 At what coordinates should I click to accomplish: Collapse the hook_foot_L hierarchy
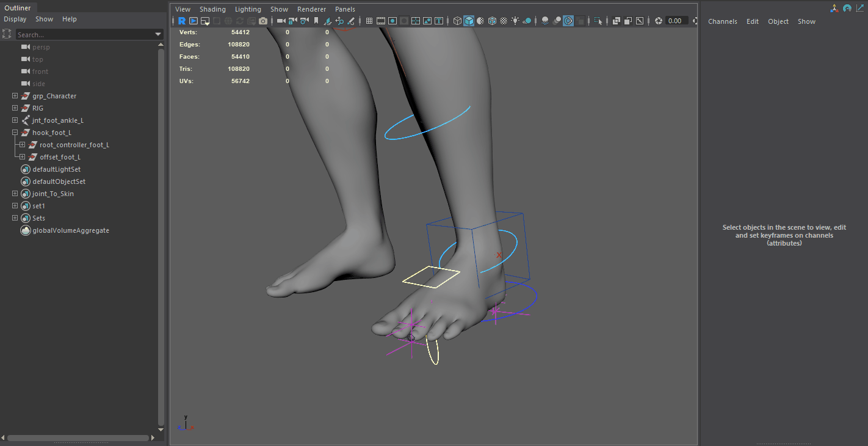pyautogui.click(x=14, y=133)
